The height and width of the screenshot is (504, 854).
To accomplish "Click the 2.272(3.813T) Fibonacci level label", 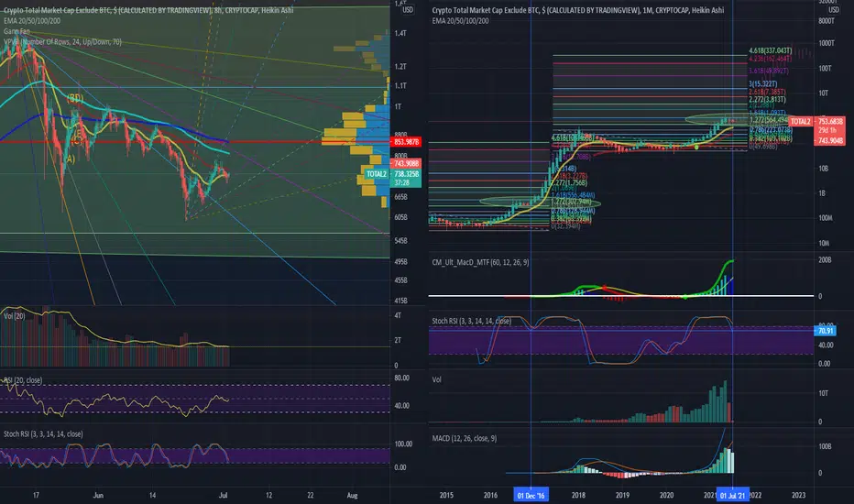I will [767, 99].
